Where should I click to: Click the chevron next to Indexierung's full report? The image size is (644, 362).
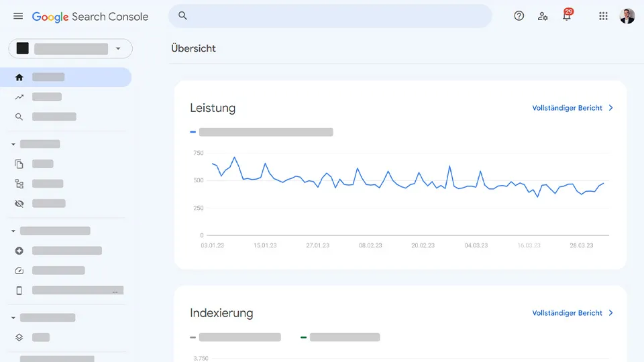point(610,313)
